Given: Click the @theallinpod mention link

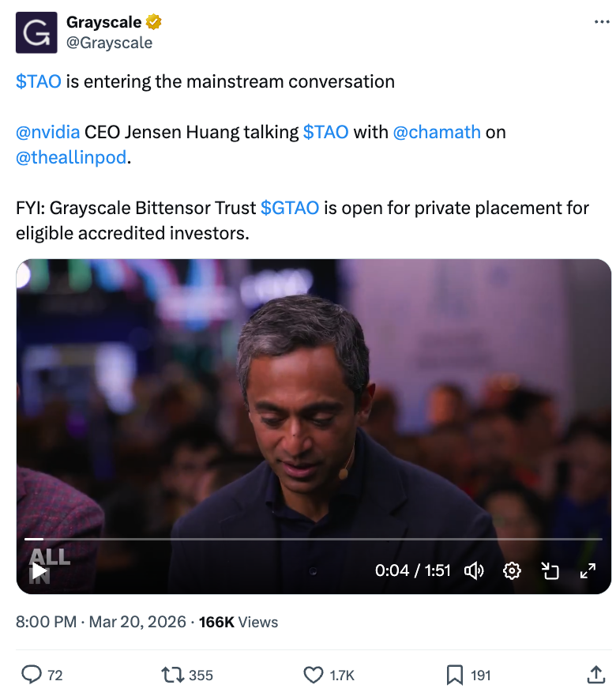Looking at the screenshot, I should point(71,157).
